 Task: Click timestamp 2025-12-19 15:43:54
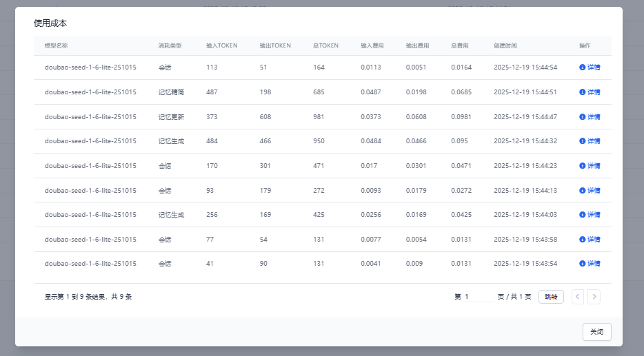(525, 263)
